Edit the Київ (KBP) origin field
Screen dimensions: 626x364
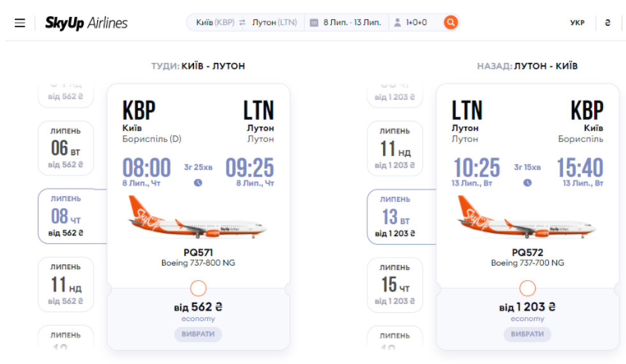(215, 23)
